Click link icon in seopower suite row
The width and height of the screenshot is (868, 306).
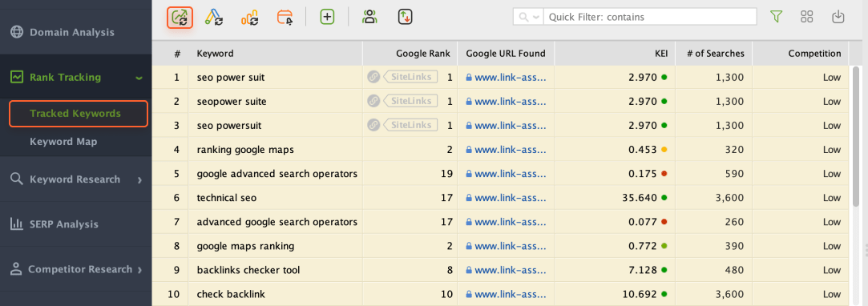tap(373, 101)
